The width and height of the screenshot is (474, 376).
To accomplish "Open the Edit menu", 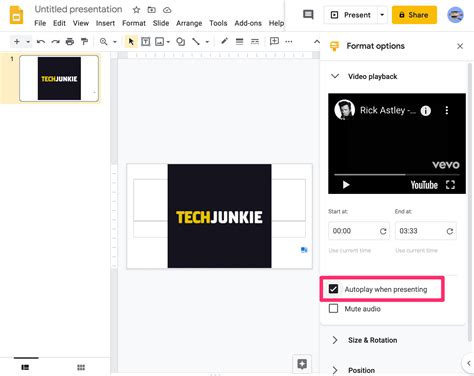I will (x=59, y=23).
